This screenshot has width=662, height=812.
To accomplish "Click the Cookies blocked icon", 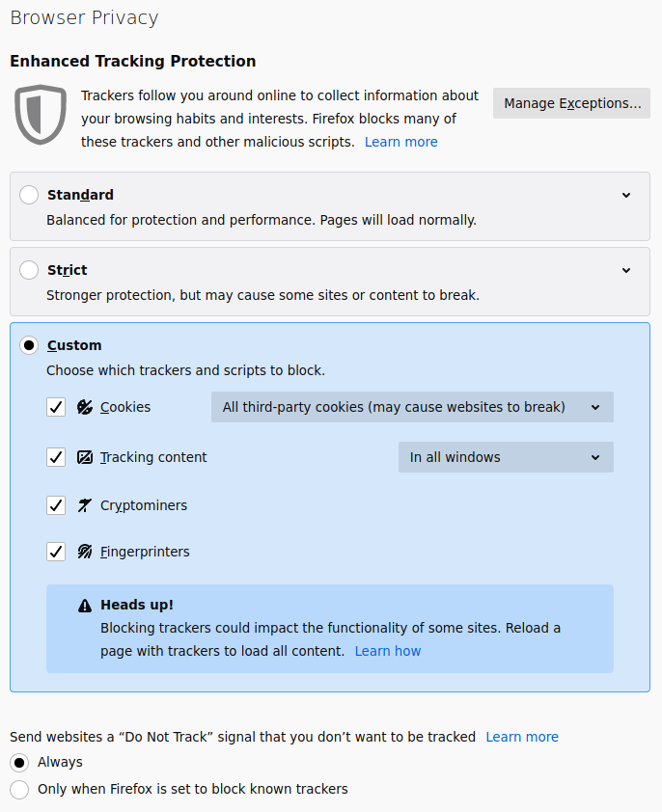I will [85, 407].
